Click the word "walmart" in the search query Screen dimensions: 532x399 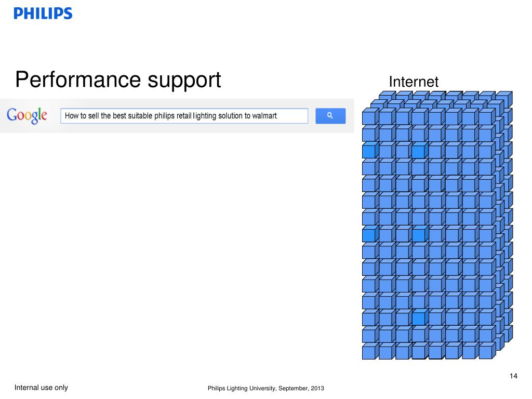coord(264,116)
